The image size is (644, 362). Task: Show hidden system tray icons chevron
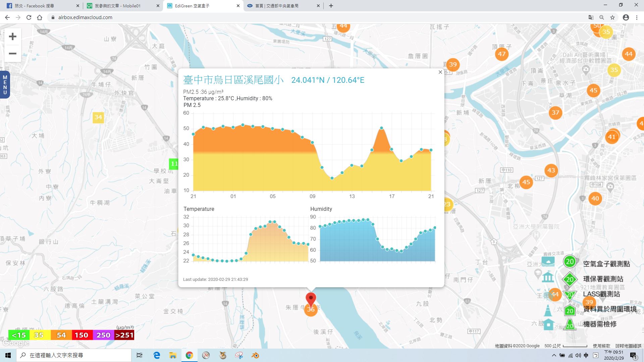point(554,355)
